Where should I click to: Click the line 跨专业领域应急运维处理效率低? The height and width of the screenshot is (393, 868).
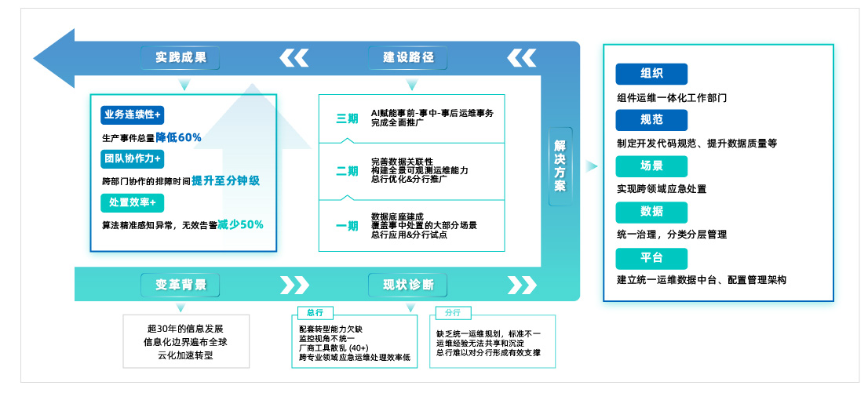click(x=354, y=357)
